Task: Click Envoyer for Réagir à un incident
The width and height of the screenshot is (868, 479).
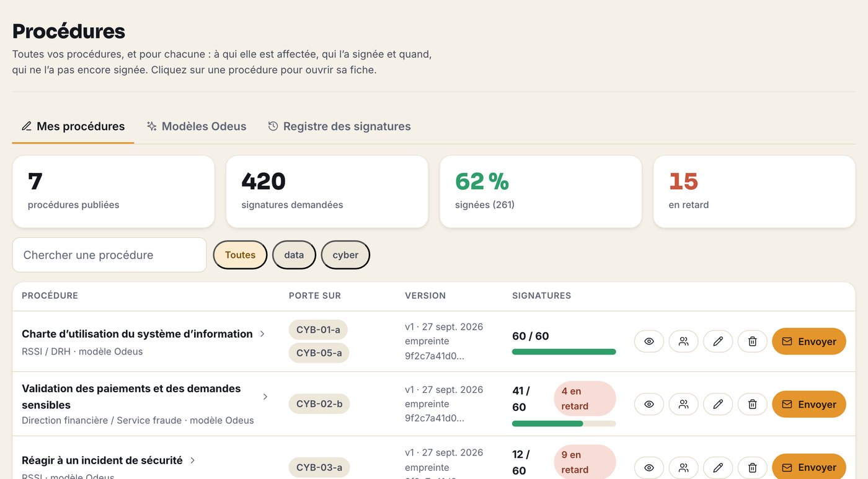Action: [809, 467]
